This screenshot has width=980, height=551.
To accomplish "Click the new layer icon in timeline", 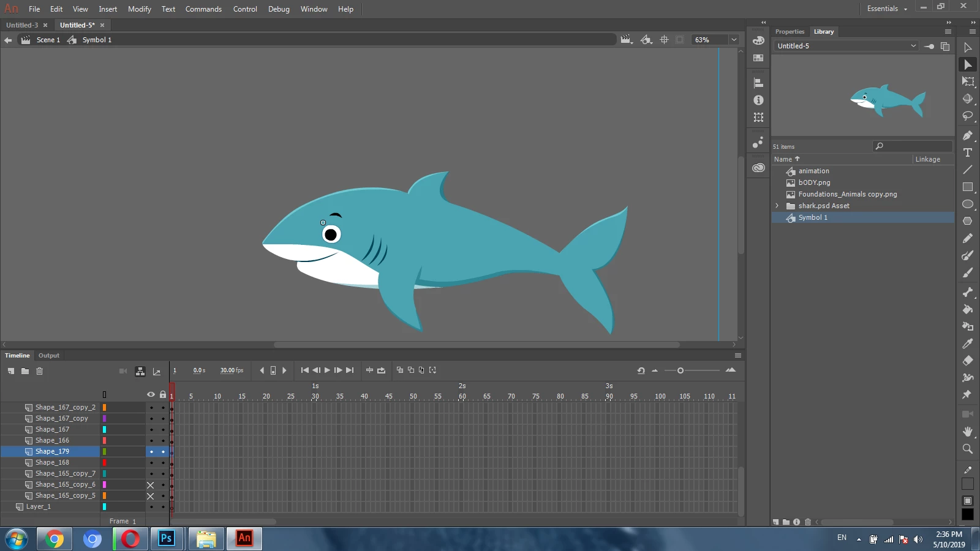I will pos(11,371).
